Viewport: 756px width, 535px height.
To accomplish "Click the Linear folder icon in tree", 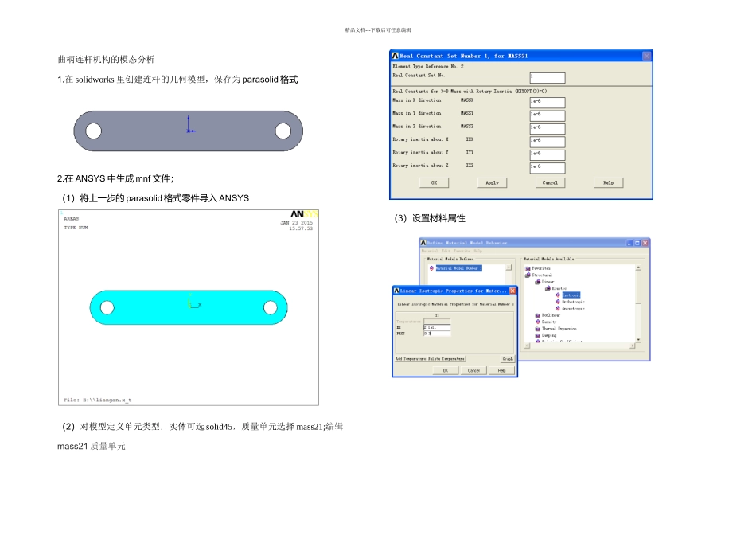I will point(538,282).
